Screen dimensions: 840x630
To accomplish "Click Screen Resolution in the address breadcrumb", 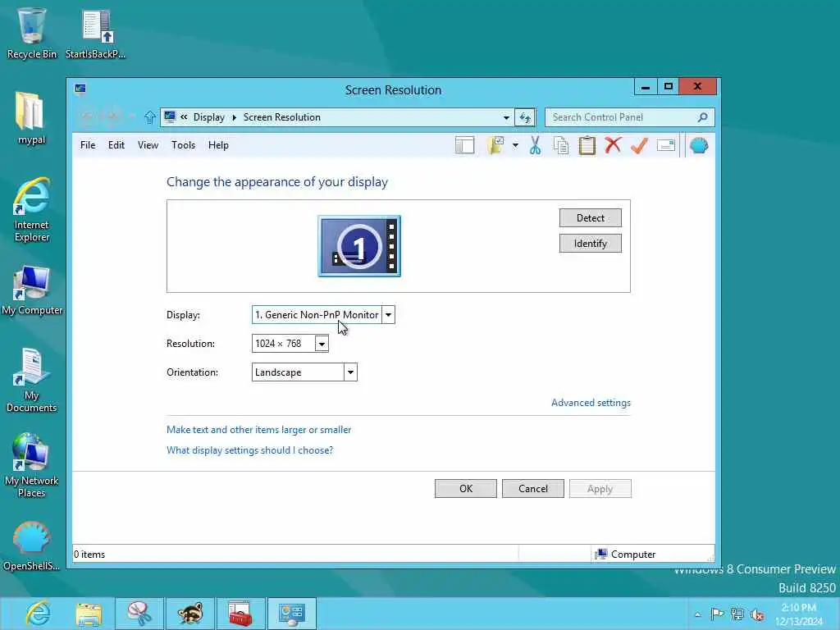I will click(282, 117).
